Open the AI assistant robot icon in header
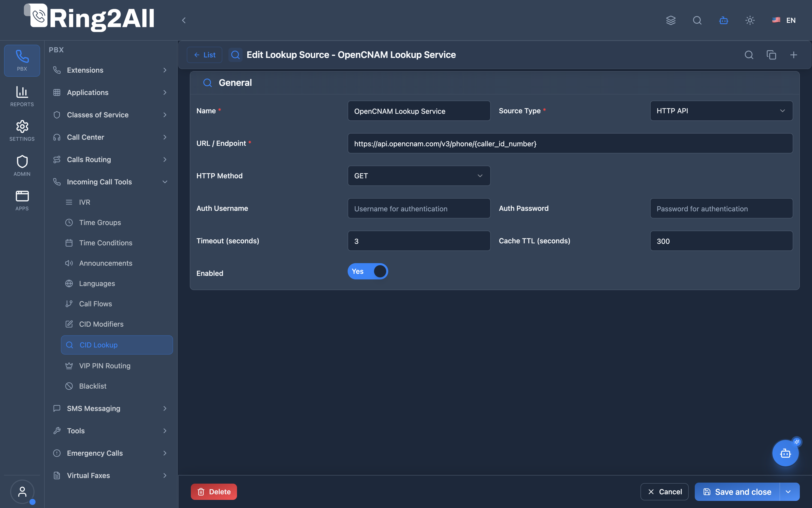 [723, 20]
